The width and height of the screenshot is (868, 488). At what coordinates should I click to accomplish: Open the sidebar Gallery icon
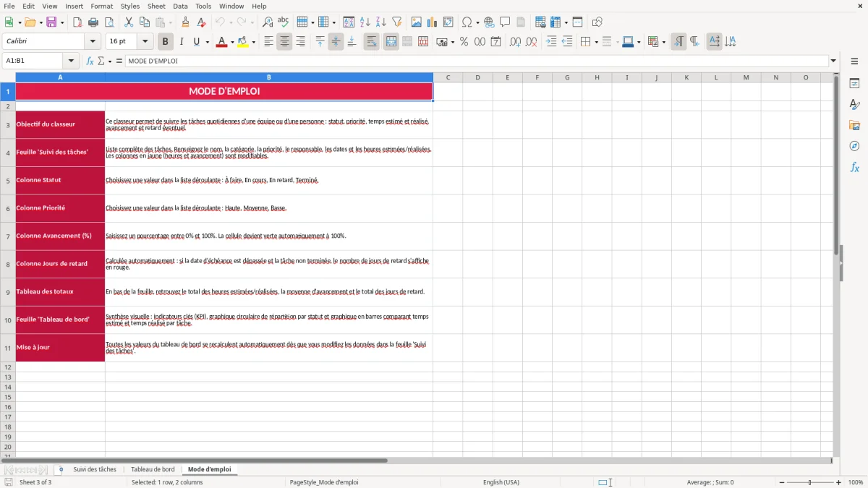854,126
